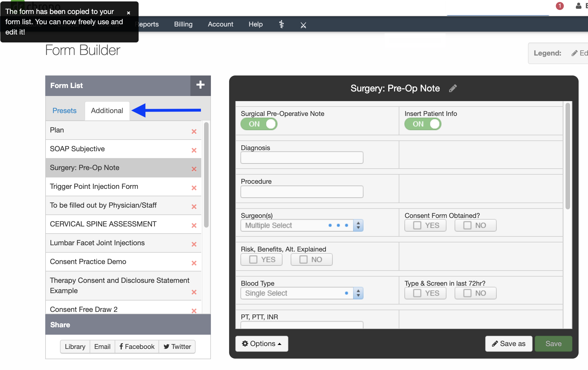Click the PT, PTT, INR text field
The image size is (588, 370).
pyautogui.click(x=302, y=325)
